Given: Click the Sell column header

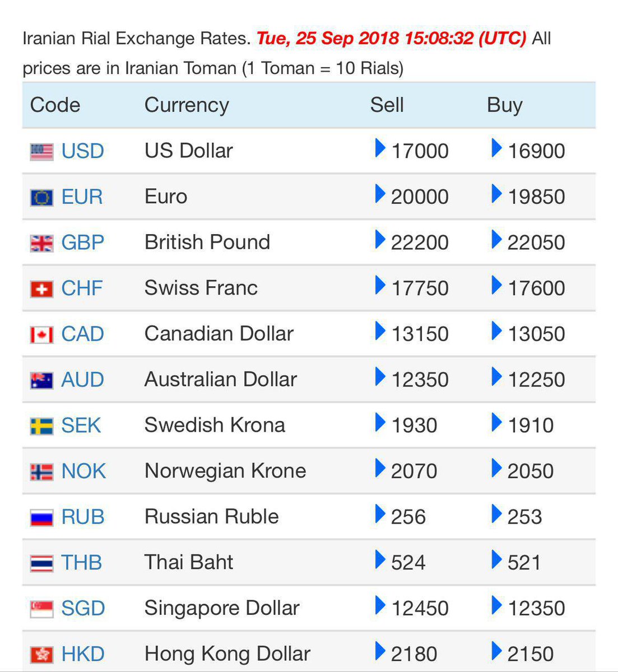Looking at the screenshot, I should click(x=387, y=105).
